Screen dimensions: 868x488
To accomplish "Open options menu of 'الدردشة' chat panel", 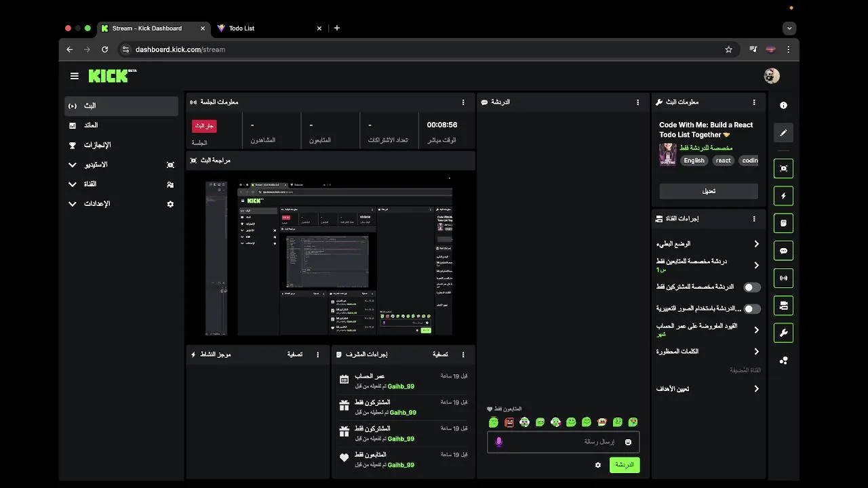I will pos(637,102).
